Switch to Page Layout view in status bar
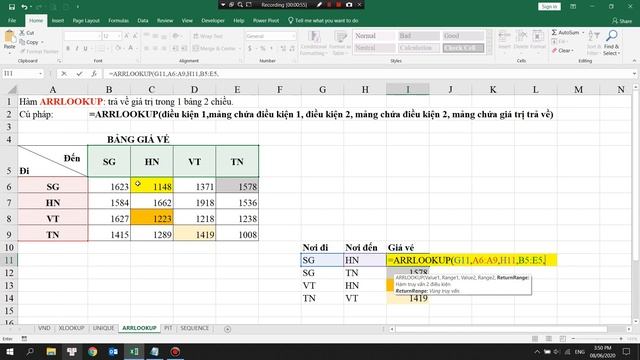Screen dimensions: 640x360 (549, 339)
